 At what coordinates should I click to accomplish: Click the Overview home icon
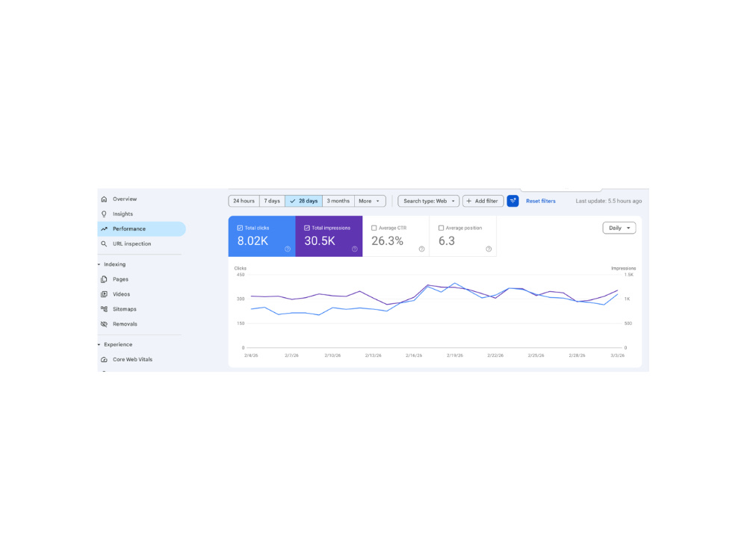coord(104,199)
